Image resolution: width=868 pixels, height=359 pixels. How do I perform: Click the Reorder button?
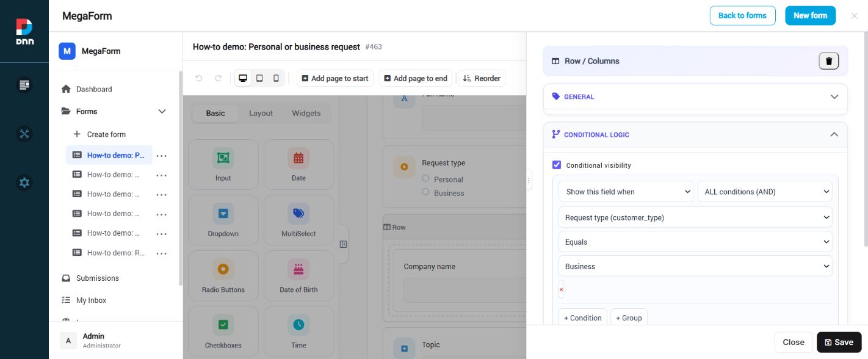tap(482, 78)
